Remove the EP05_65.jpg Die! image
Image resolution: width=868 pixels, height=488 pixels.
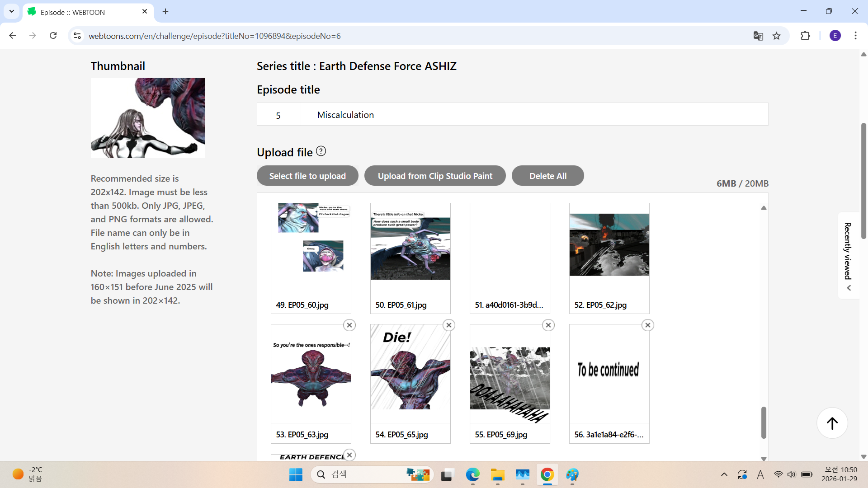click(449, 325)
